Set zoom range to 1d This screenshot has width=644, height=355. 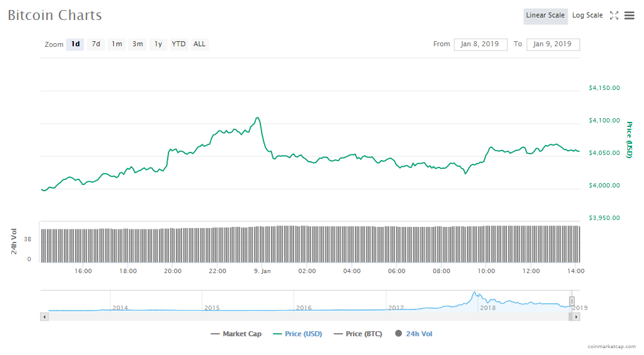click(75, 44)
